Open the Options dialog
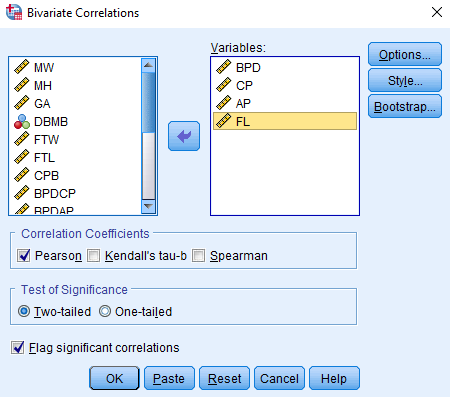Image resolution: width=450 pixels, height=397 pixels. pyautogui.click(x=405, y=54)
